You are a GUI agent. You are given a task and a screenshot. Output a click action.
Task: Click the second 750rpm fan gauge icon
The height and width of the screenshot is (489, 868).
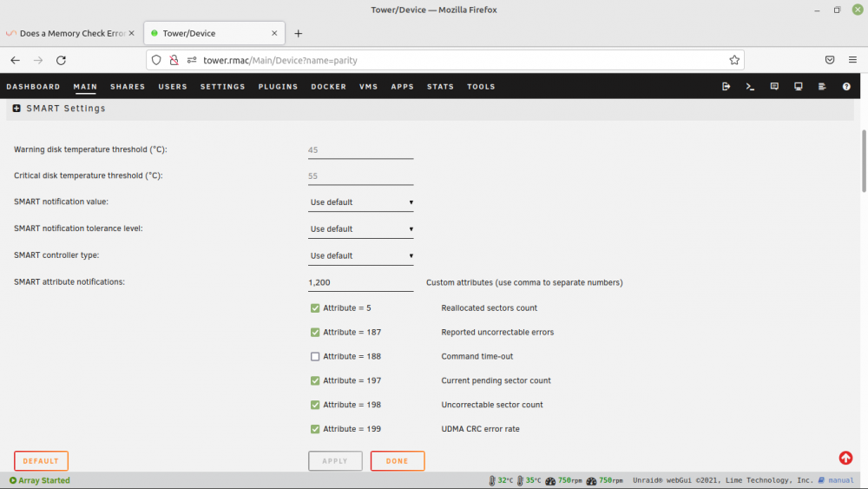[591, 480]
